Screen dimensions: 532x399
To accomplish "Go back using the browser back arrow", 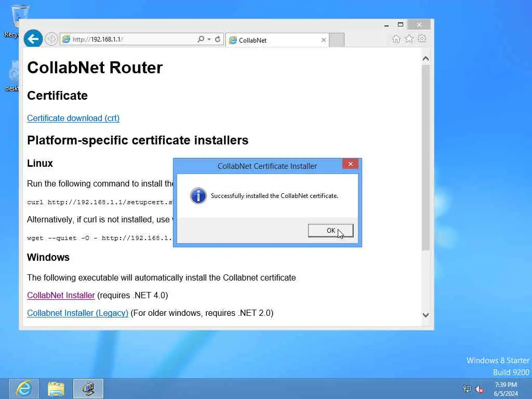I will [x=33, y=39].
